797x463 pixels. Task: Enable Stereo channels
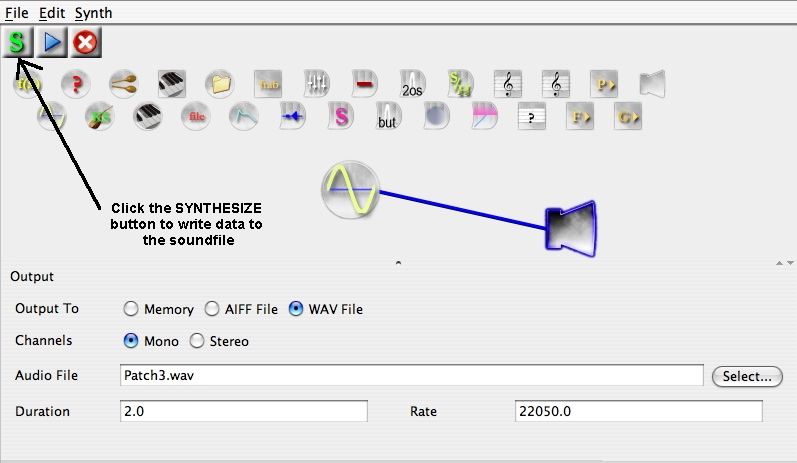pyautogui.click(x=197, y=341)
